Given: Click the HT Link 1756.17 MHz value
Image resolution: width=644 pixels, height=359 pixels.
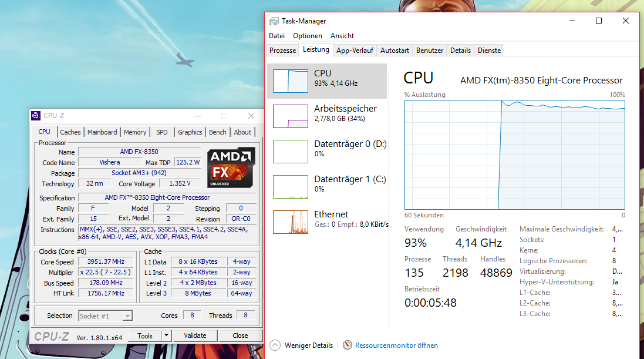Looking at the screenshot, I should 106,293.
